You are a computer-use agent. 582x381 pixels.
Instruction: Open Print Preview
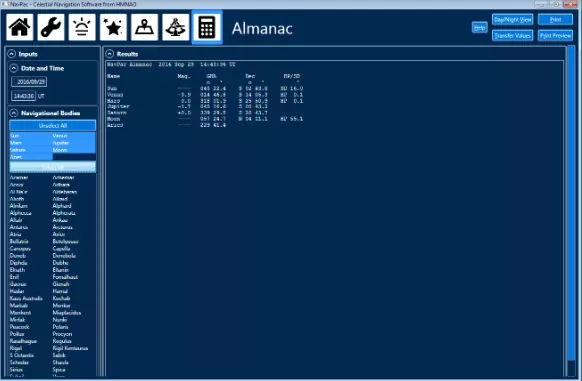pyautogui.click(x=555, y=36)
